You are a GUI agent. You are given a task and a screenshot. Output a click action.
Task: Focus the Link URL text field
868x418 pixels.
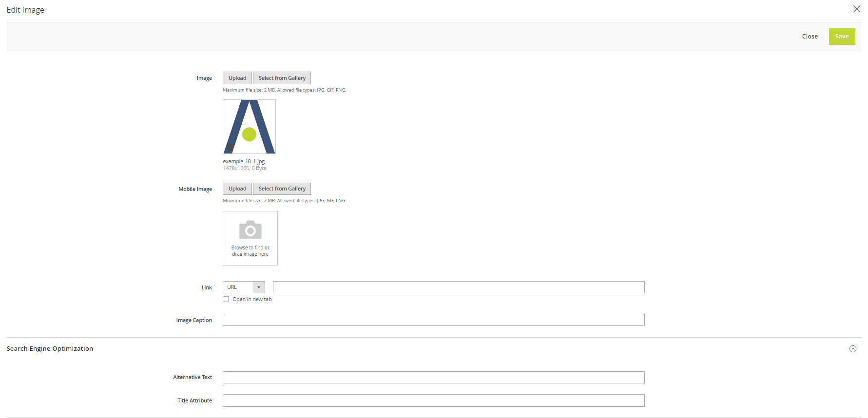click(x=458, y=287)
